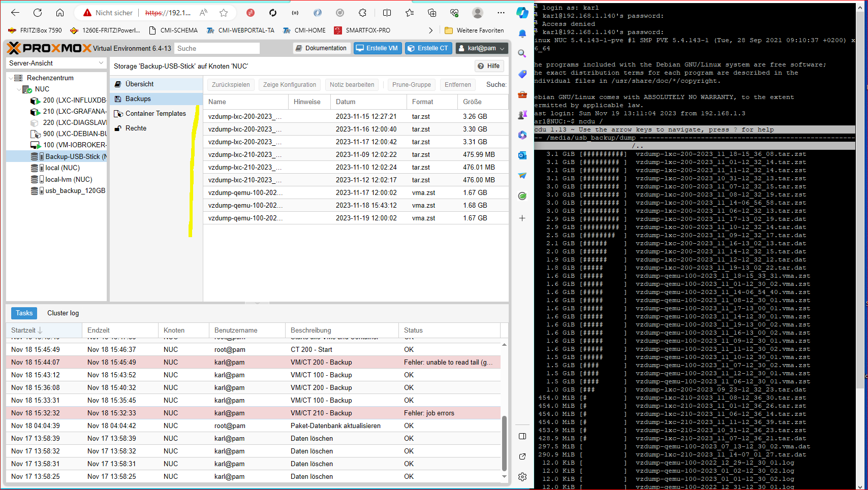Open Browser essentials heart icon
868x490 pixels.
coord(454,13)
